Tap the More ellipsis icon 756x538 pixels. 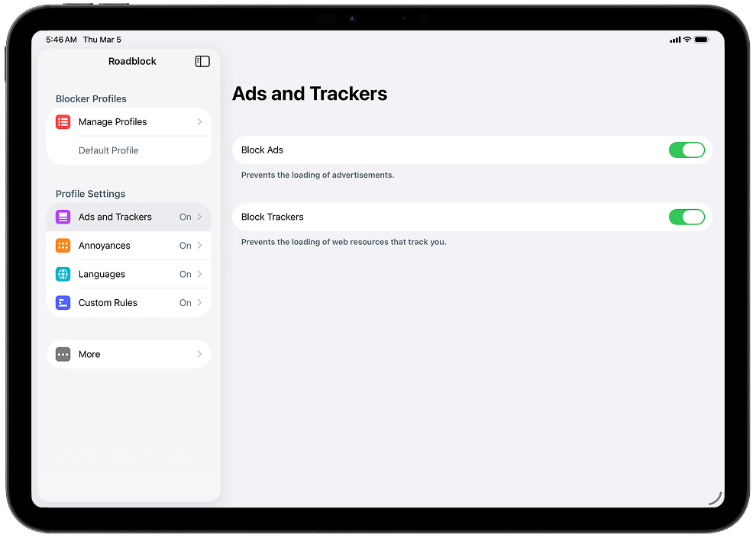(62, 354)
